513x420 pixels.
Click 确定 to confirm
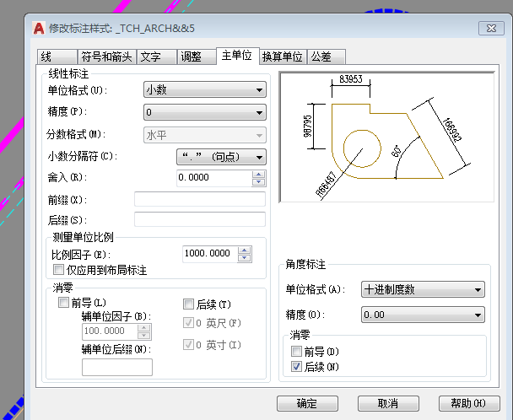click(x=307, y=403)
